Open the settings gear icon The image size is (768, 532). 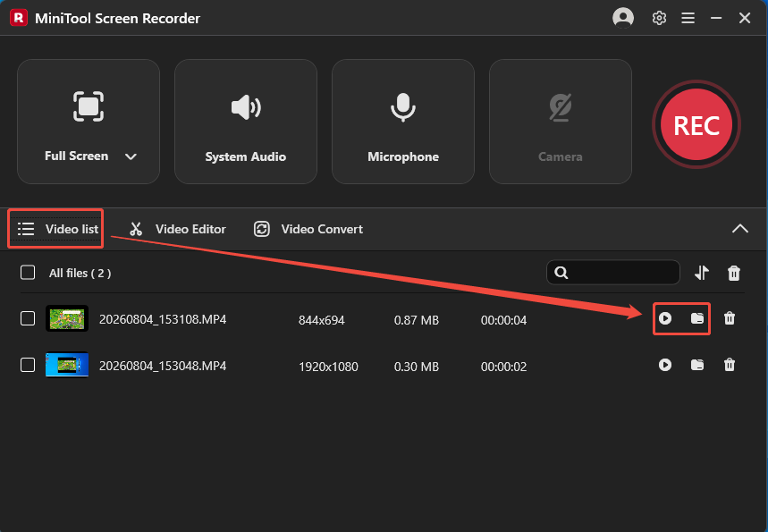coord(659,18)
